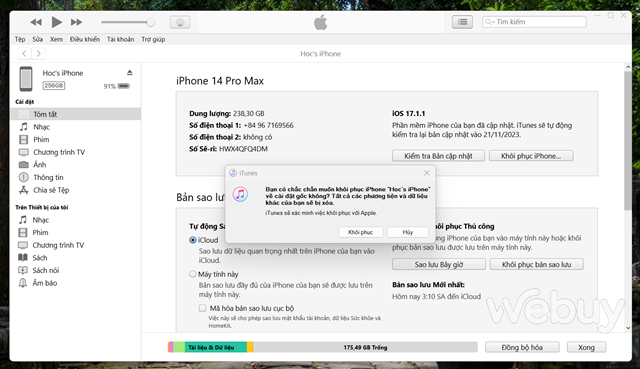Focus the Tìm kiếm search field
This screenshot has height=369, width=640.
click(534, 22)
